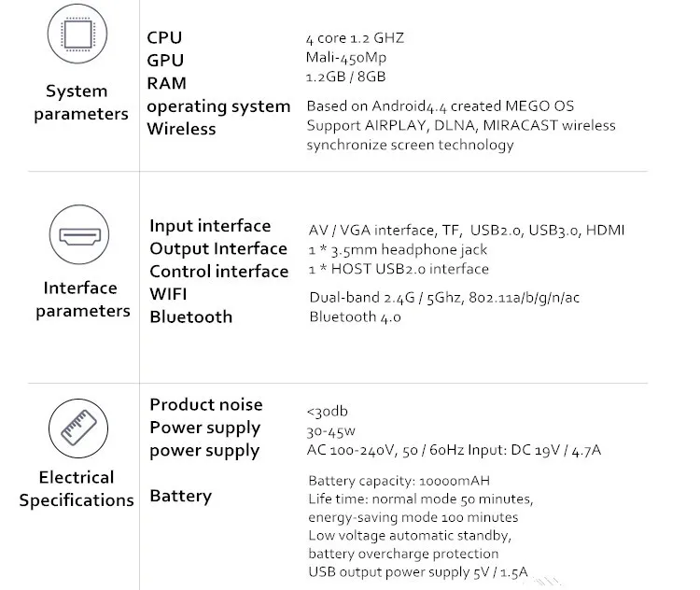Click the Product noise label
The image size is (700, 590).
tap(206, 404)
